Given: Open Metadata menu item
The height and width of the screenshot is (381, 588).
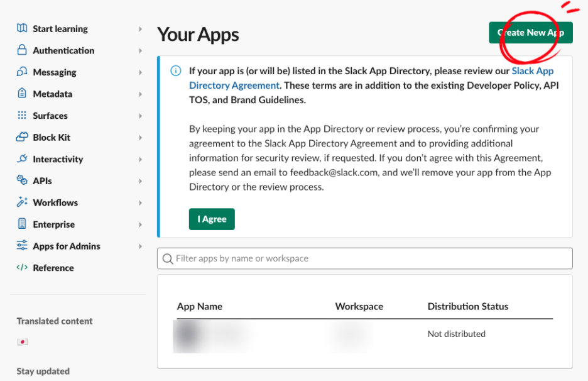Looking at the screenshot, I should pos(53,94).
